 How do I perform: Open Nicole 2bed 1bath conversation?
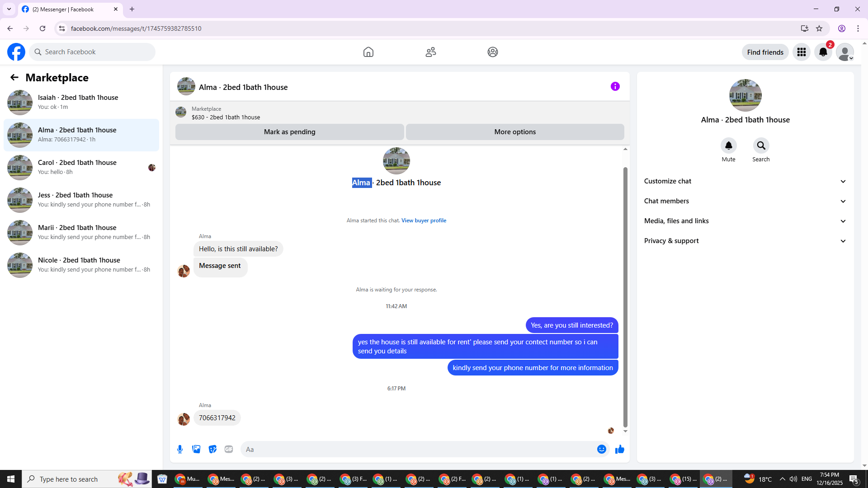[x=81, y=265]
